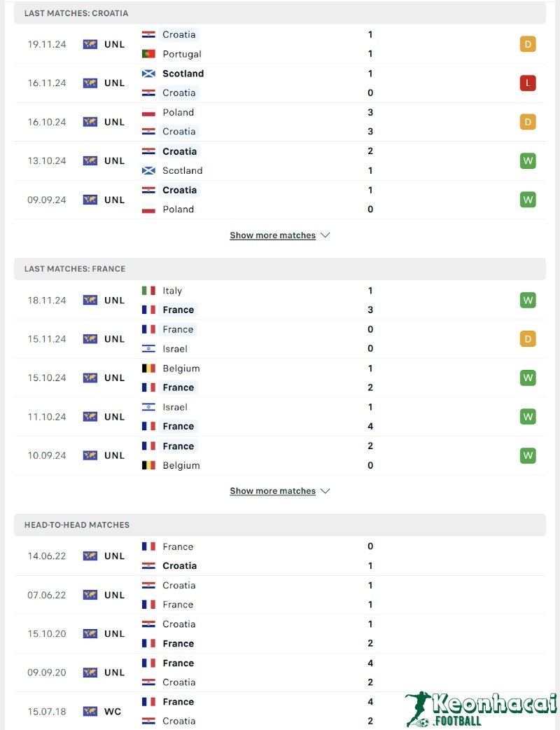The height and width of the screenshot is (730, 560).
Task: Click the Belgium flag icon in 10.09.24 row
Action: (x=148, y=464)
